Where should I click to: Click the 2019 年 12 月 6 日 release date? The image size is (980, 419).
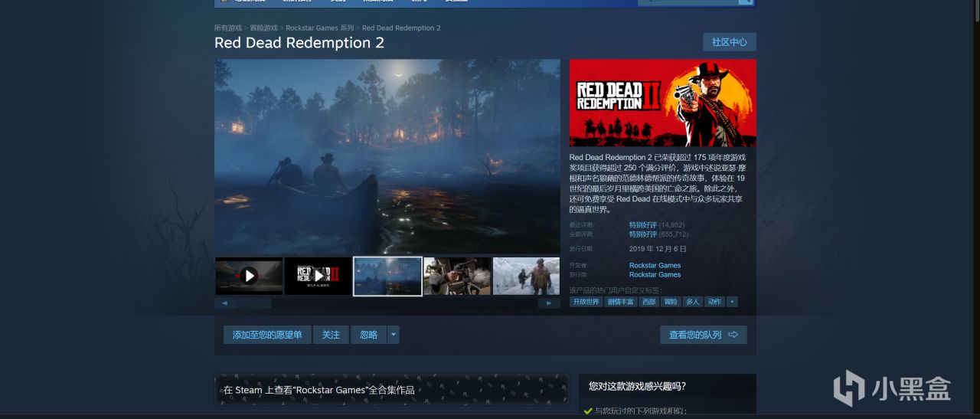[x=658, y=249]
